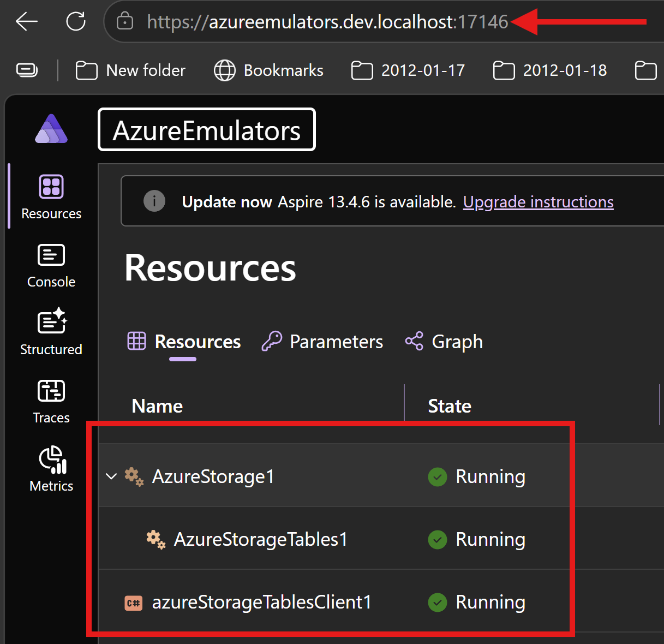Open the tab actions icon in bookmarks bar
This screenshot has width=664, height=644.
pyautogui.click(x=27, y=70)
